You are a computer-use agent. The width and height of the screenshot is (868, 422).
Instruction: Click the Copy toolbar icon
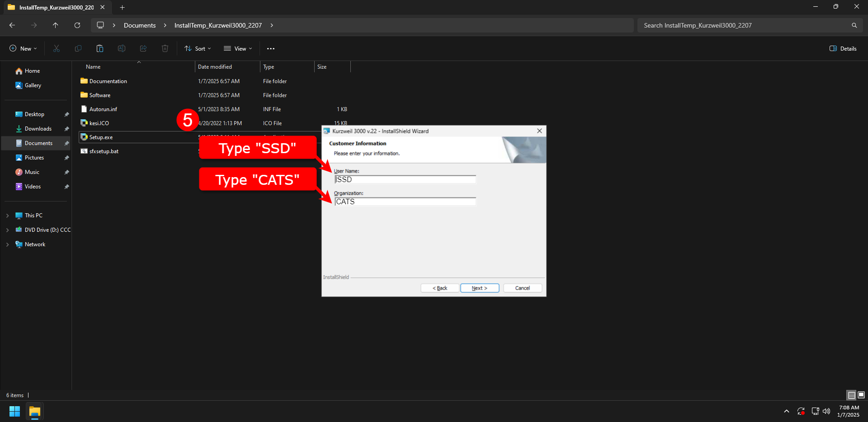78,48
